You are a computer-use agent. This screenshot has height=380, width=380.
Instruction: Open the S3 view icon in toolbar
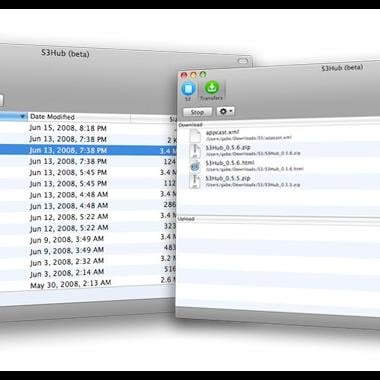188,89
